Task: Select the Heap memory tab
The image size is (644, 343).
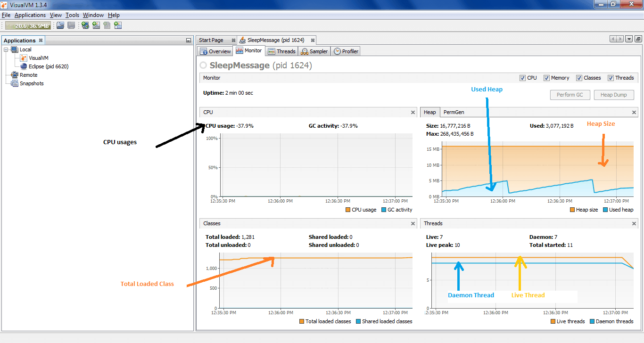Action: (x=429, y=112)
